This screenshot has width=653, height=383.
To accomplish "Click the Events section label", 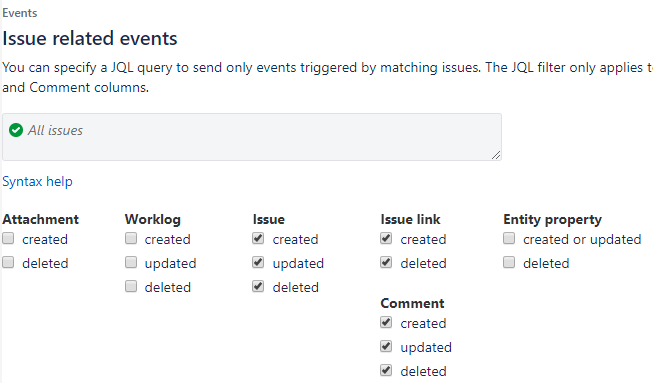I will [20, 13].
